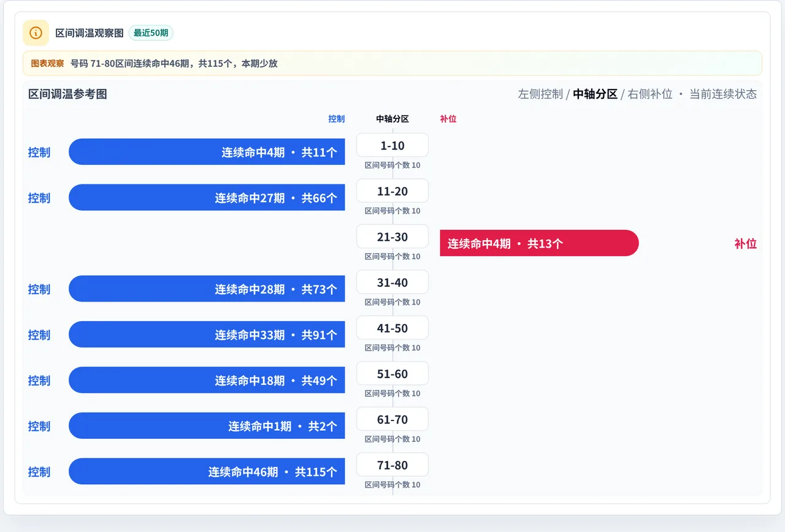Click the 控制 label beside 1-10 row
Viewport: 785px width, 532px height.
coord(39,152)
